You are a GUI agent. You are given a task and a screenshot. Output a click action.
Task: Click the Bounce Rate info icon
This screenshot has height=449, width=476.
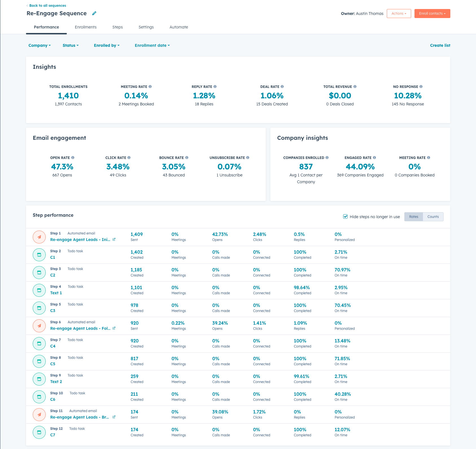point(187,158)
